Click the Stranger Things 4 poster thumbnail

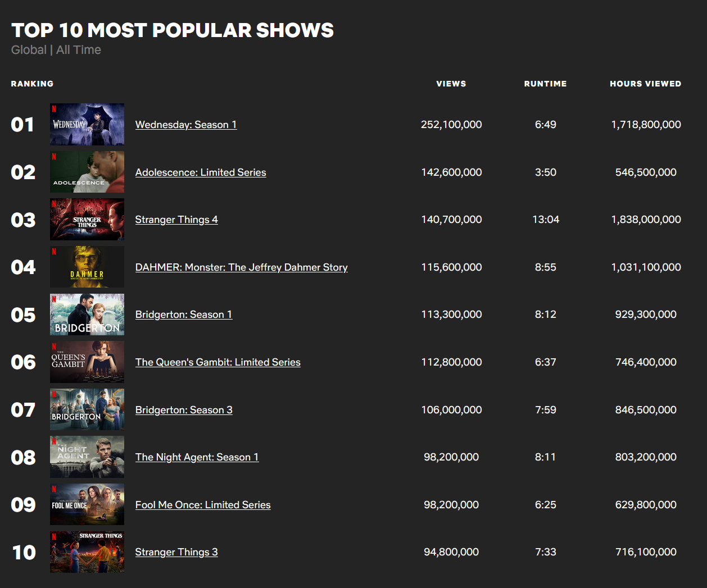(x=87, y=220)
